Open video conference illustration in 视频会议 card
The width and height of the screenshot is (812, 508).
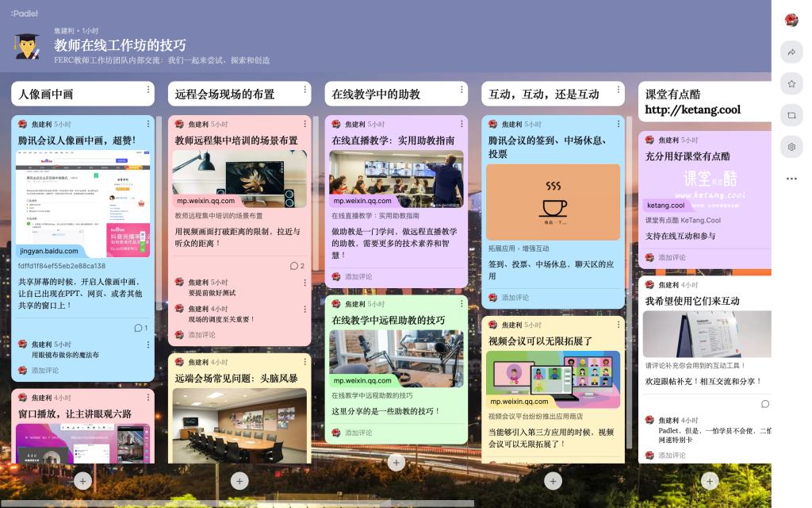click(553, 379)
